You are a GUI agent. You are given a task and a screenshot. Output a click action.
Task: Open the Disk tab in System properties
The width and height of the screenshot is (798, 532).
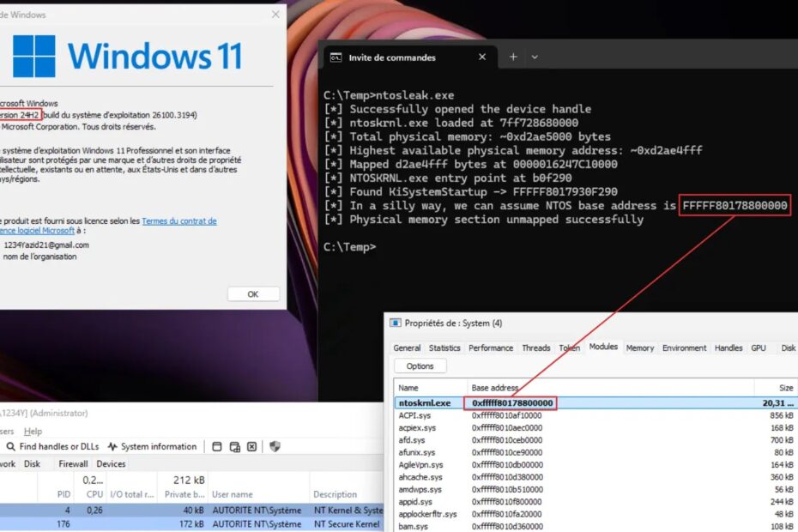tap(788, 348)
